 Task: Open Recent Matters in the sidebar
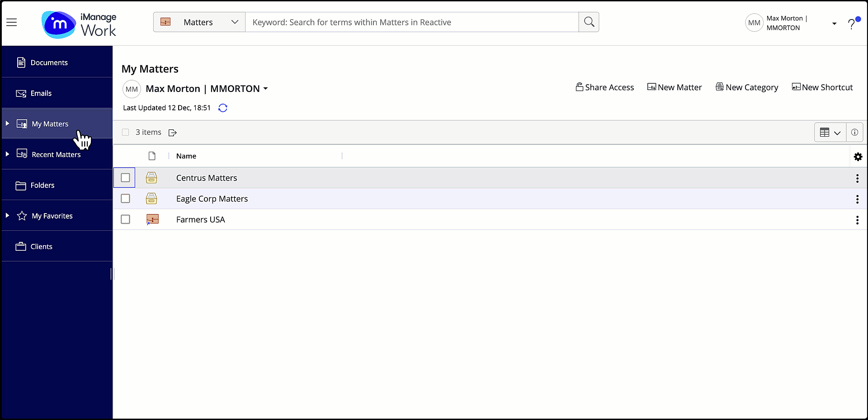click(x=56, y=154)
